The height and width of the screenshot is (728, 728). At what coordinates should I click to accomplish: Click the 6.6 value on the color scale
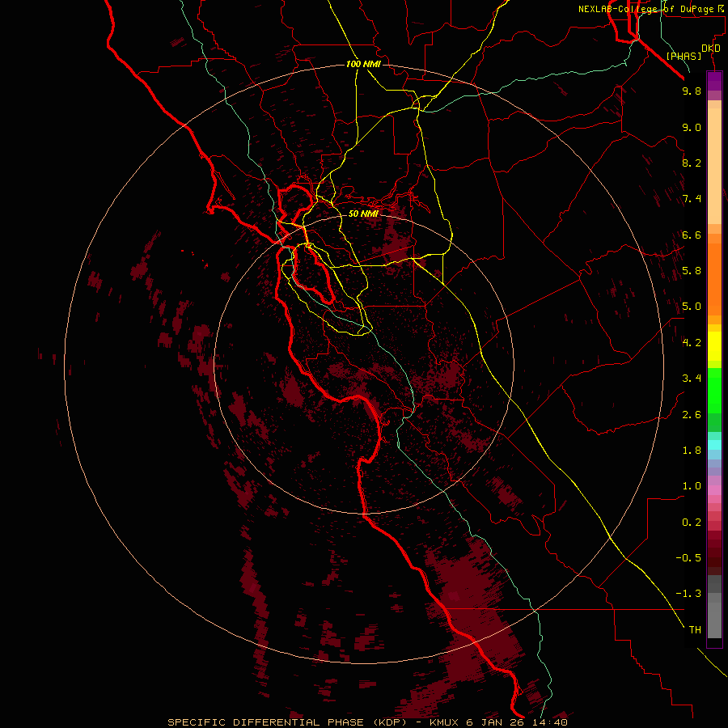click(692, 235)
